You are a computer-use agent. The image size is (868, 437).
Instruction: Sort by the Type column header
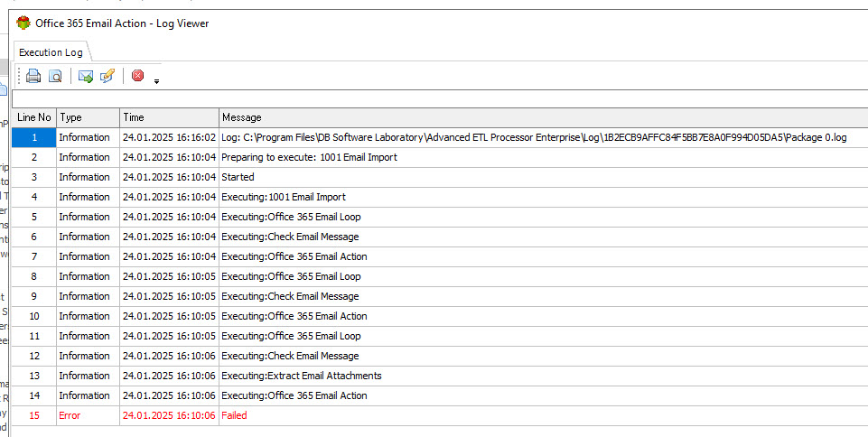point(88,117)
